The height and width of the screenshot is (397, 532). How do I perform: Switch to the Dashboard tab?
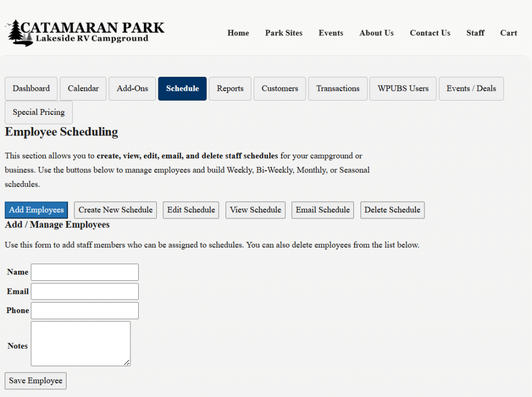point(31,89)
